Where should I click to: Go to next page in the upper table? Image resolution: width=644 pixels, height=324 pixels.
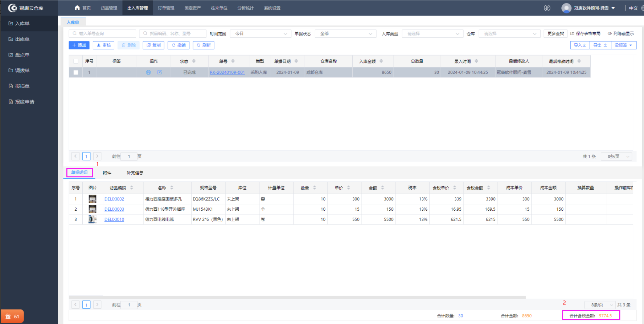point(97,156)
